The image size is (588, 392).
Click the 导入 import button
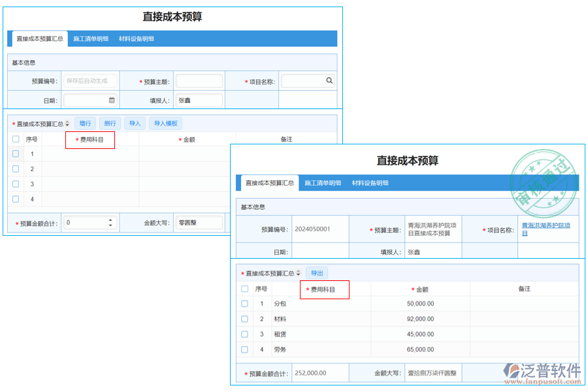tap(134, 123)
